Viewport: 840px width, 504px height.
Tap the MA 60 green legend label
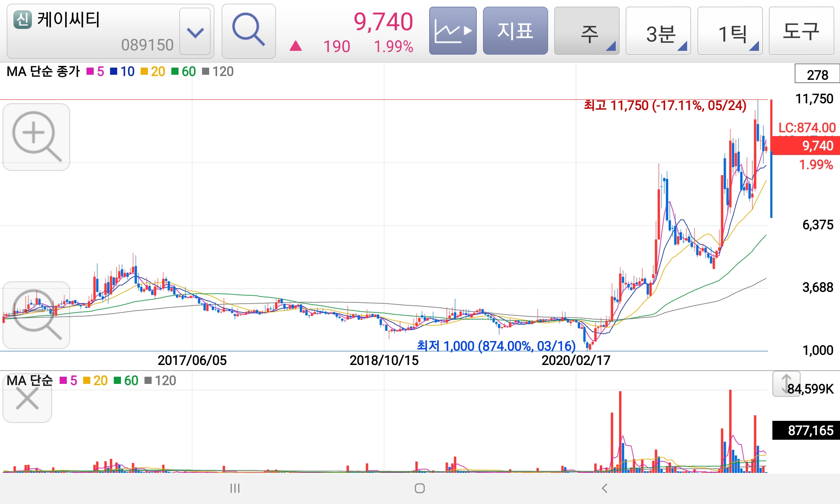coord(189,71)
